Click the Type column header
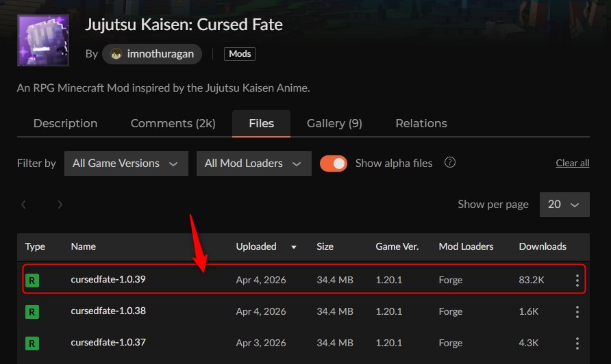 click(35, 246)
